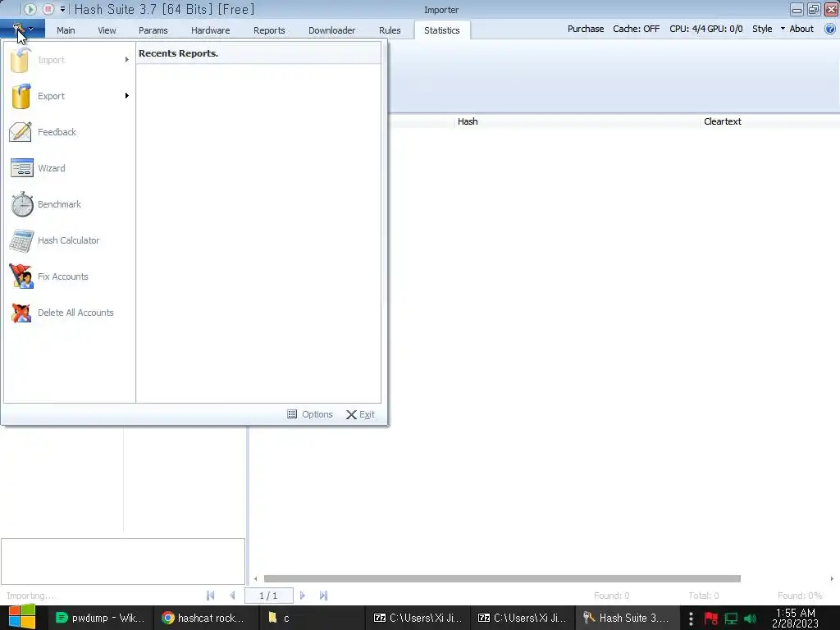The width and height of the screenshot is (840, 630).
Task: Click the blue Help question mark icon
Action: tap(830, 29)
